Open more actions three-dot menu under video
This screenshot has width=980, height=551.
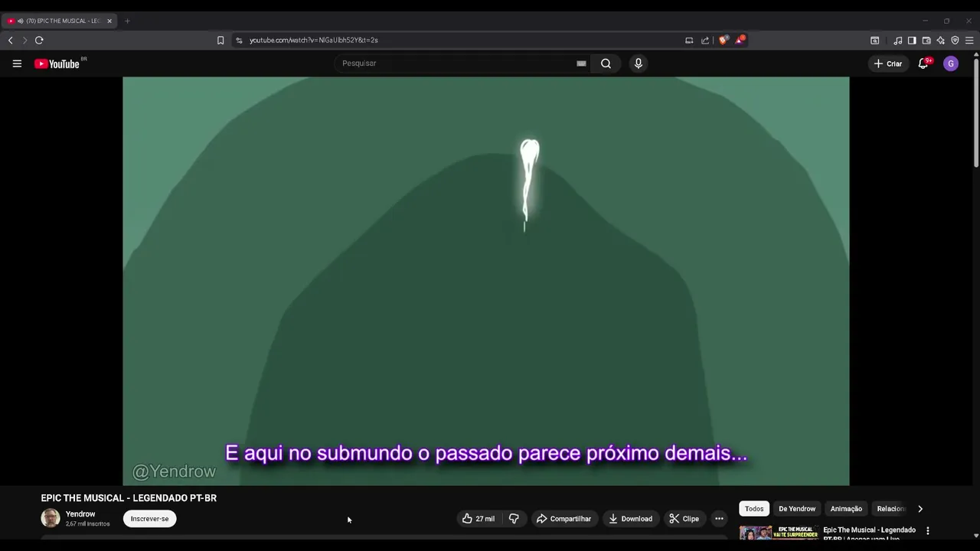[x=719, y=519]
